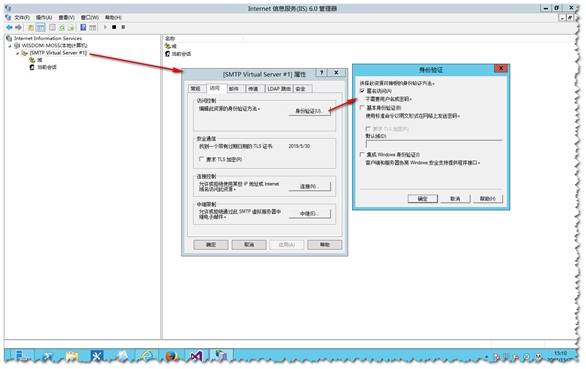Select 当前会话 in the left tree

pyautogui.click(x=47, y=68)
